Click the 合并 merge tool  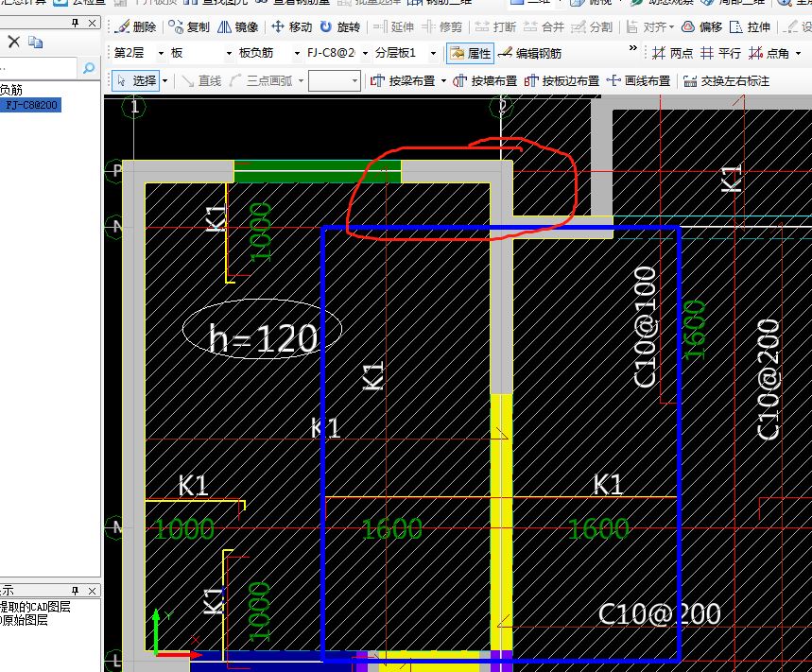(x=544, y=26)
